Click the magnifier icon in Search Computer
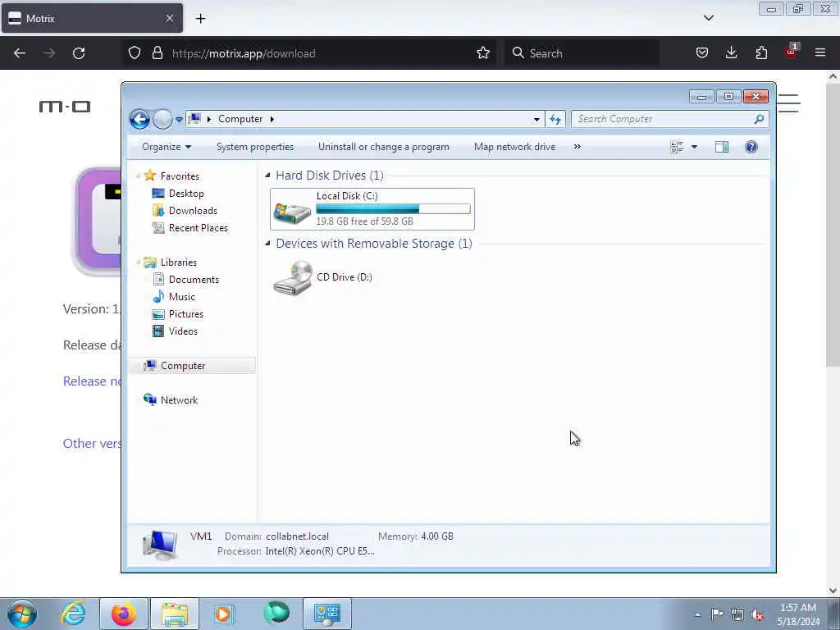840x630 pixels. 759,119
